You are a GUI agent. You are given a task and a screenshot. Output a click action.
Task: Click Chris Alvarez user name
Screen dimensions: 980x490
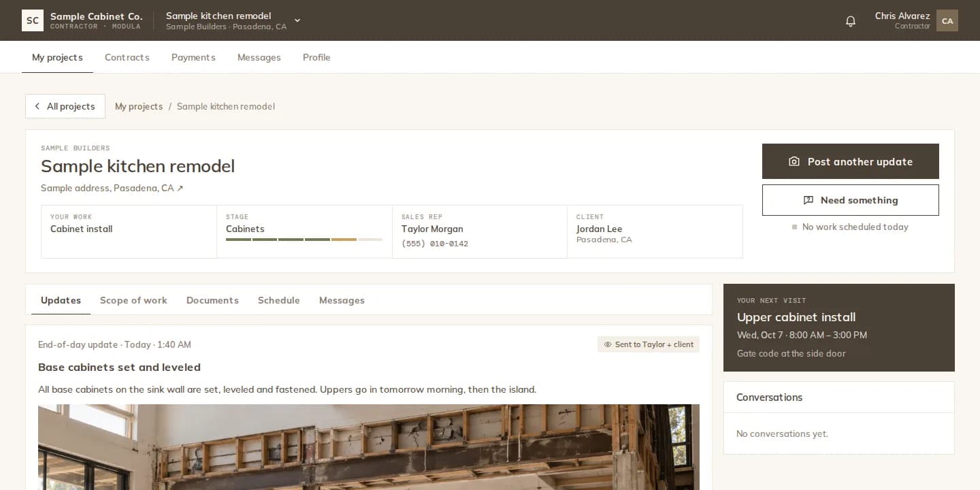902,16
